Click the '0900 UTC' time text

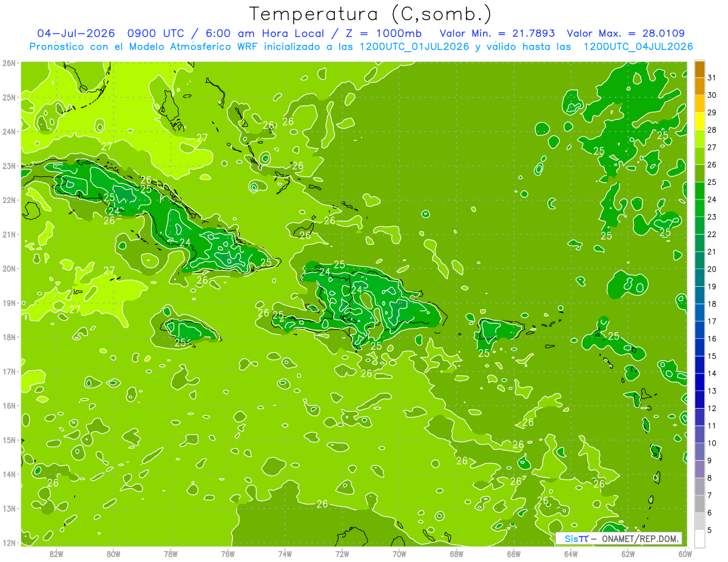pyautogui.click(x=157, y=33)
